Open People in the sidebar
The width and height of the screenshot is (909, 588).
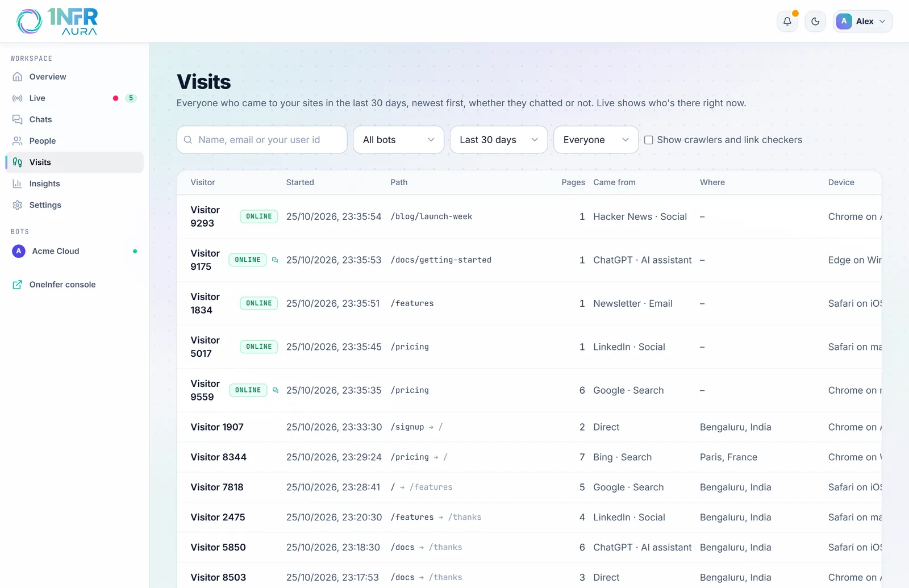coord(74,141)
